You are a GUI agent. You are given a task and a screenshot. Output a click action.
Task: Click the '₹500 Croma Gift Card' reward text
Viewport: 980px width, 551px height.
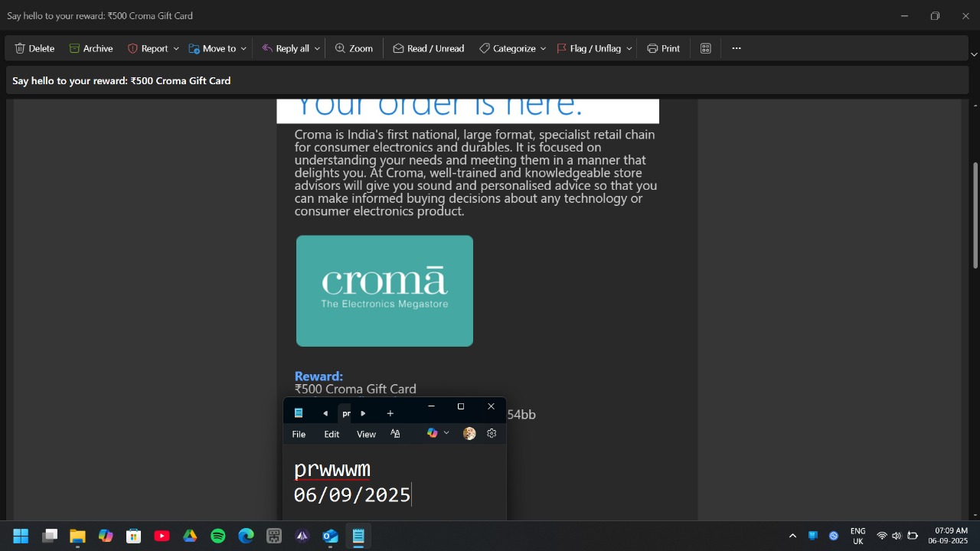click(355, 389)
